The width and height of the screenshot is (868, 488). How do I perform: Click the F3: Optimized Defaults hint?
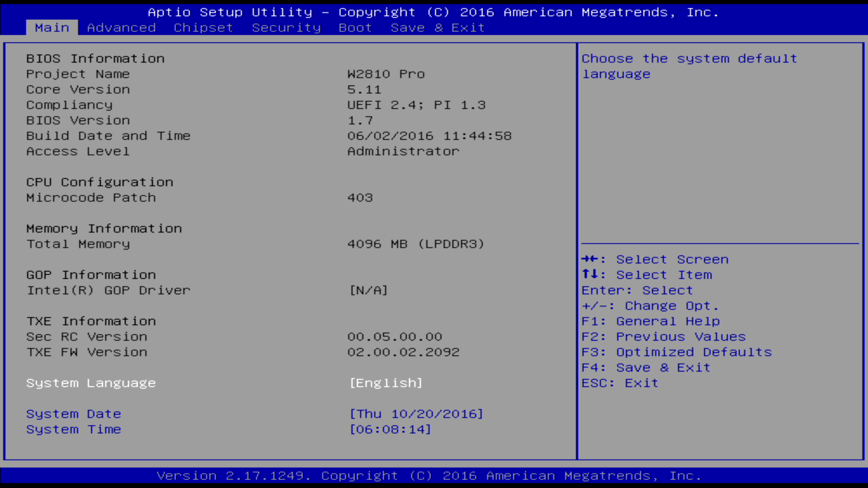point(676,352)
